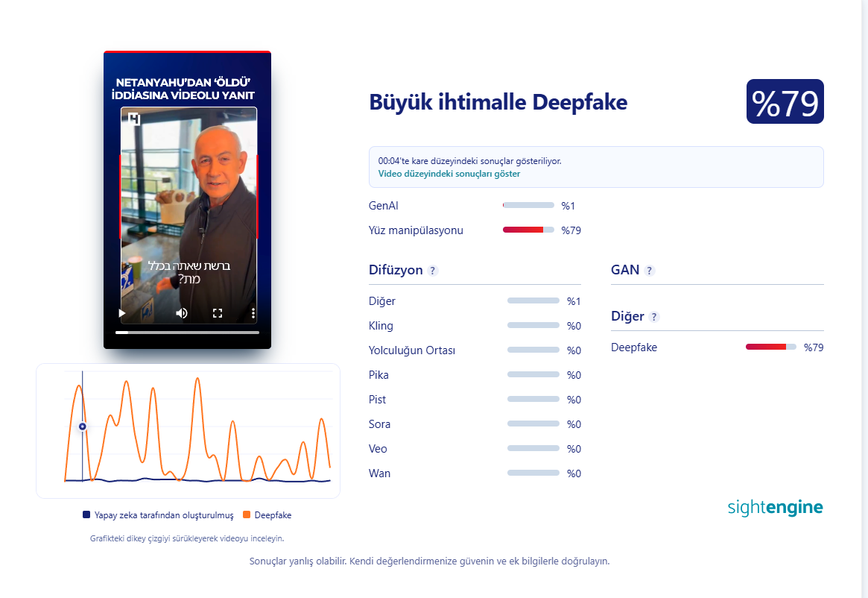Toggle the 'Yapay zeka tarafından oluşturulmuş' legend entry

click(158, 515)
